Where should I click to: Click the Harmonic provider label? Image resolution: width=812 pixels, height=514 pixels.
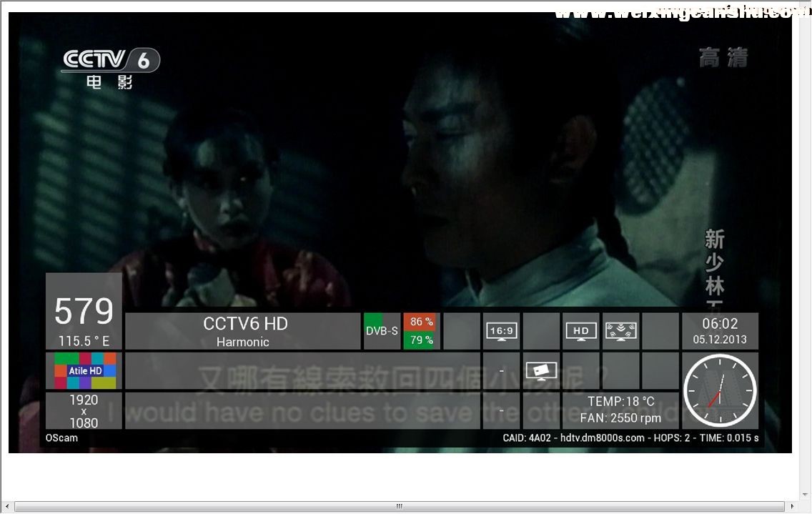pos(243,342)
